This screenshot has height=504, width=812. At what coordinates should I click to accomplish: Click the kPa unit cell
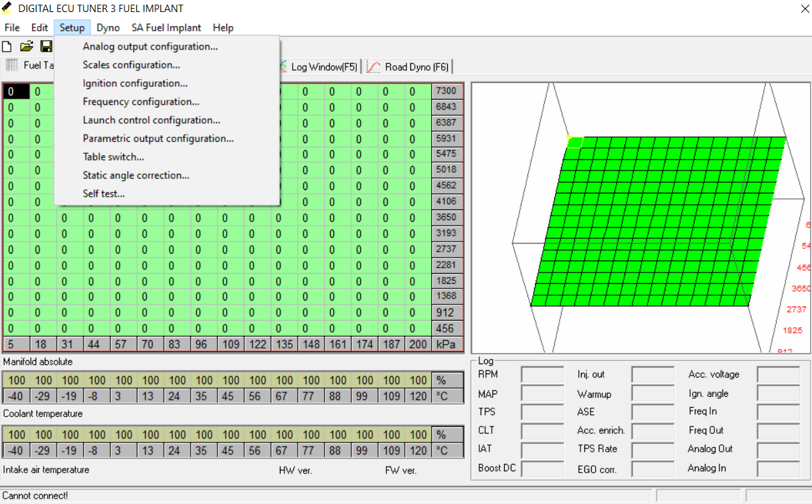click(446, 344)
